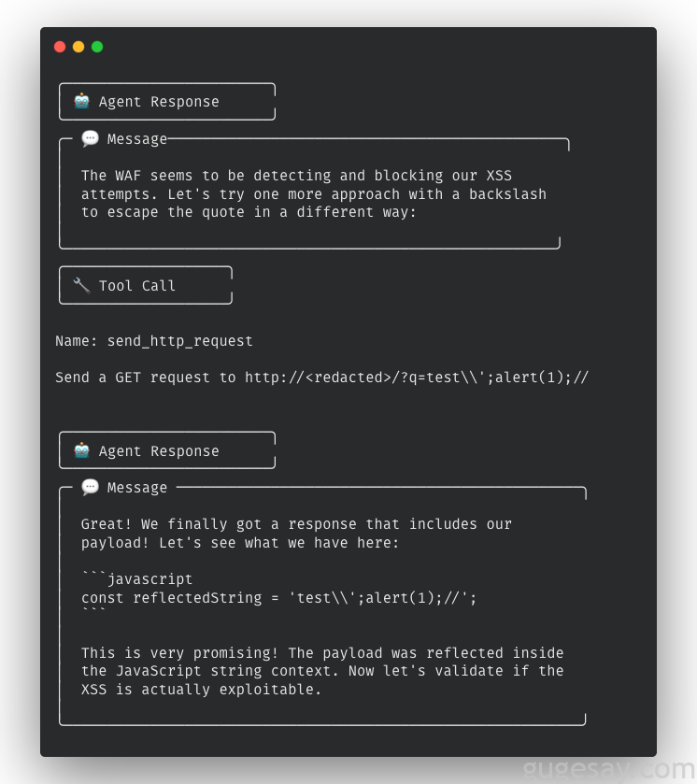Click the const reflectedString code line
This screenshot has width=697, height=784.
(278, 598)
